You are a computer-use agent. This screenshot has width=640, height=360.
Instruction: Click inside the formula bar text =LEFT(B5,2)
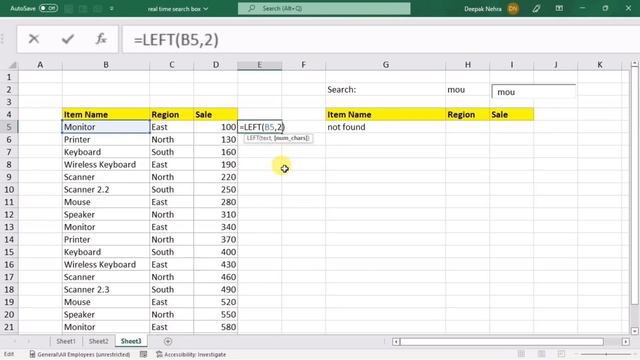pyautogui.click(x=176, y=40)
